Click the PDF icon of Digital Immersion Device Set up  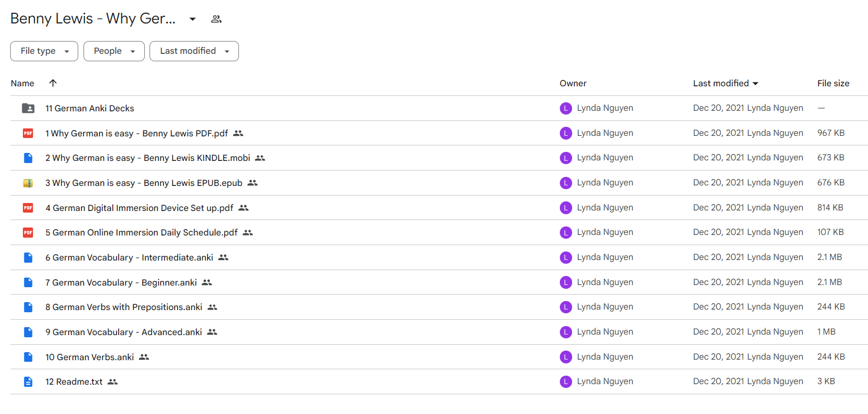(x=28, y=208)
